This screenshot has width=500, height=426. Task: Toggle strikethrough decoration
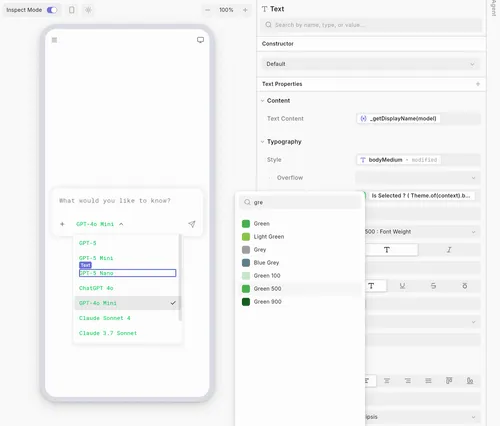(433, 286)
